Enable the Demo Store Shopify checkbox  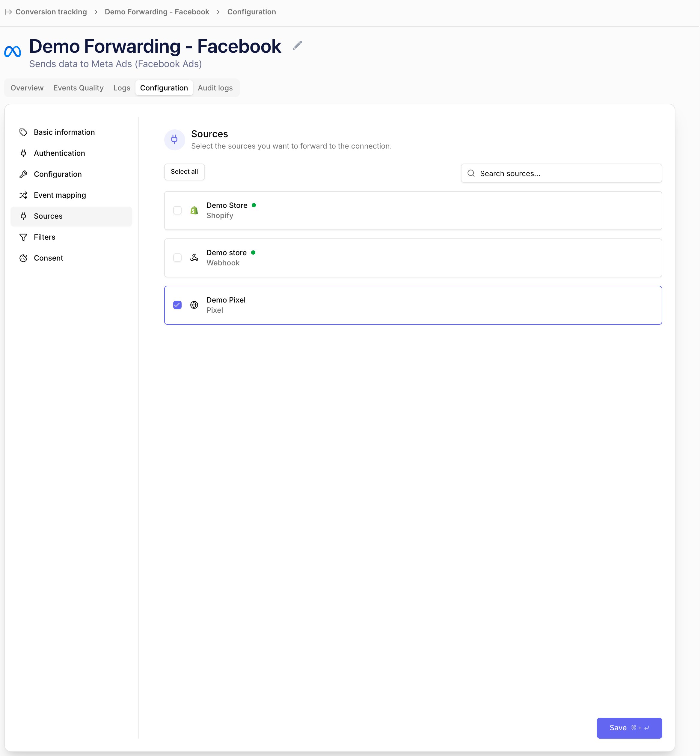177,210
